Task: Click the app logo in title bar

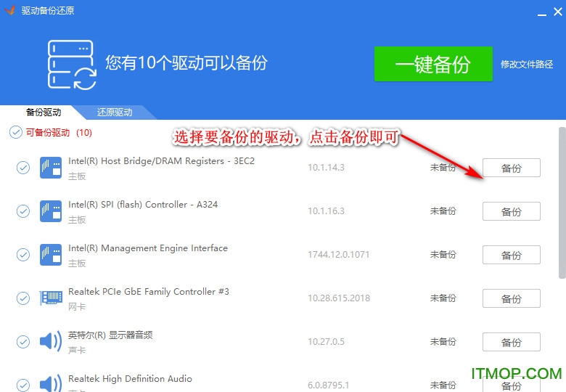Action: click(9, 9)
